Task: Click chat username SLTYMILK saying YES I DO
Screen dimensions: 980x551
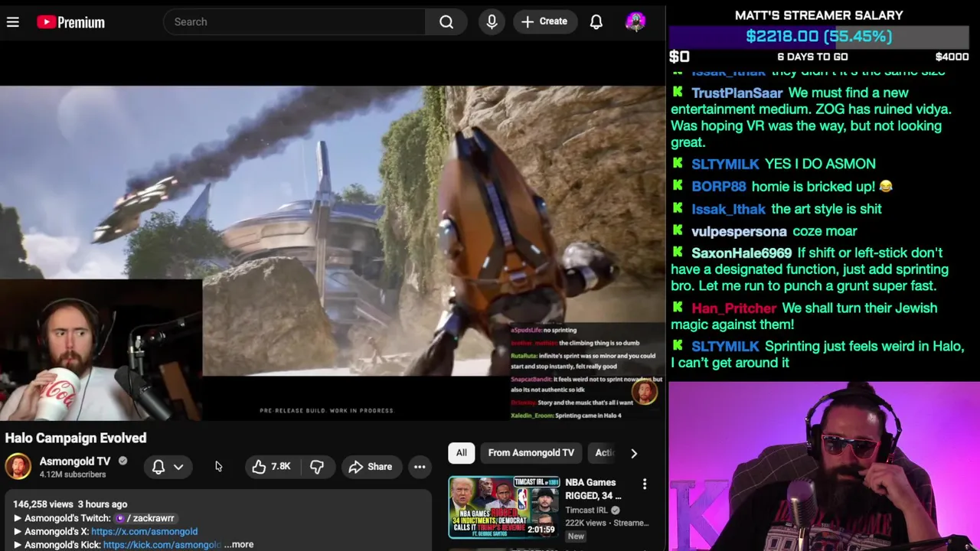Action: (725, 164)
